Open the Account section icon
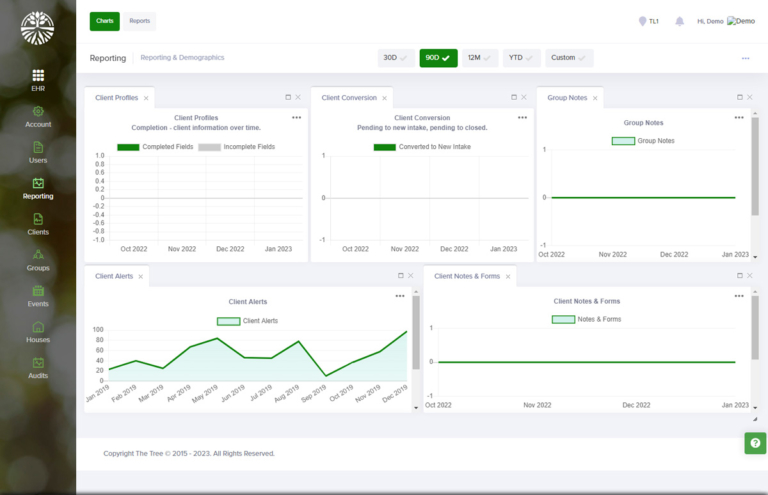Image resolution: width=768 pixels, height=495 pixels. [38, 112]
